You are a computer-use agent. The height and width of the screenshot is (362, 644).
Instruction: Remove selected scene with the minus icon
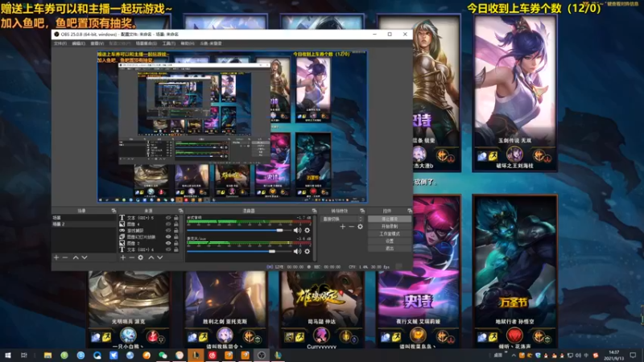point(65,257)
